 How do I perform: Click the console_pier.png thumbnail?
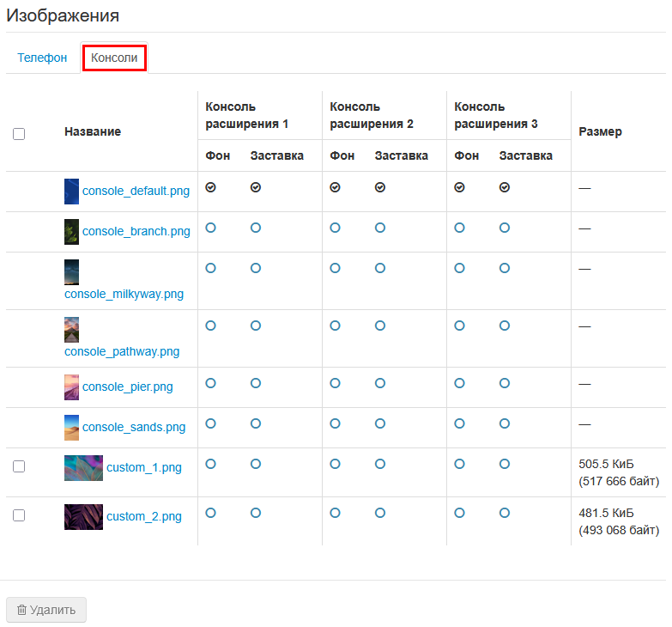(71, 387)
